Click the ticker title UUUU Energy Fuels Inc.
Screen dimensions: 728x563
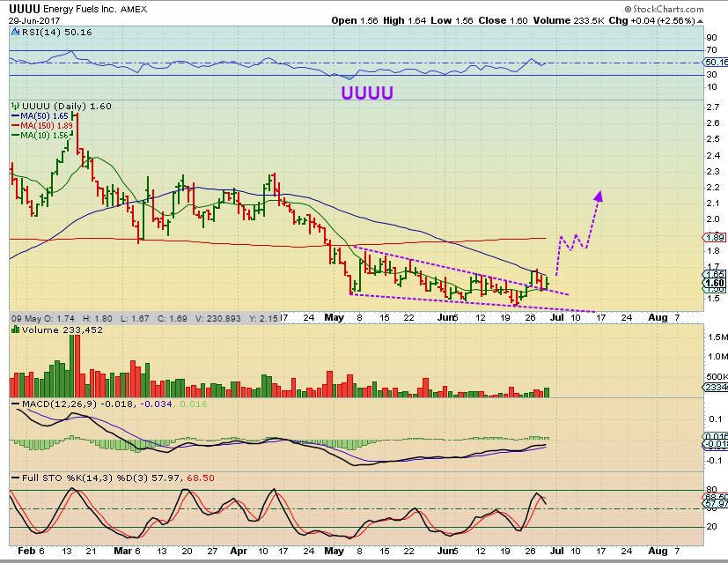coord(65,9)
